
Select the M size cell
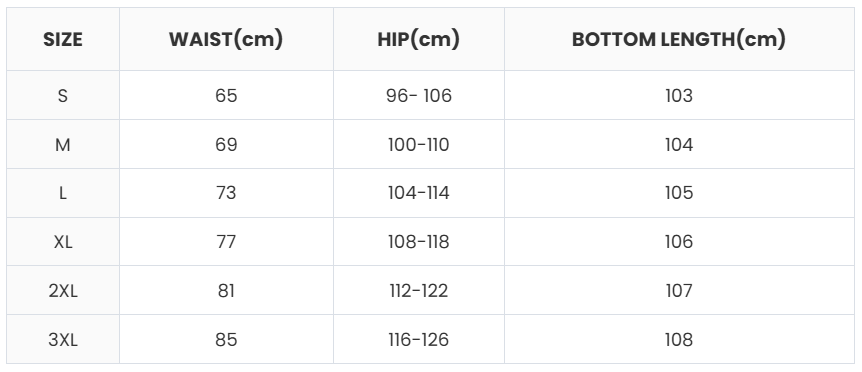pyautogui.click(x=63, y=144)
